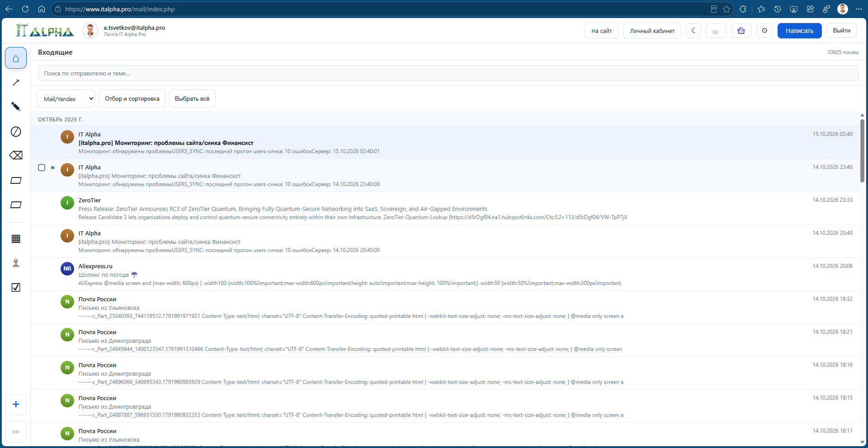This screenshot has width=868, height=448.
Task: Focus the sender and subject search field
Action: (448, 73)
